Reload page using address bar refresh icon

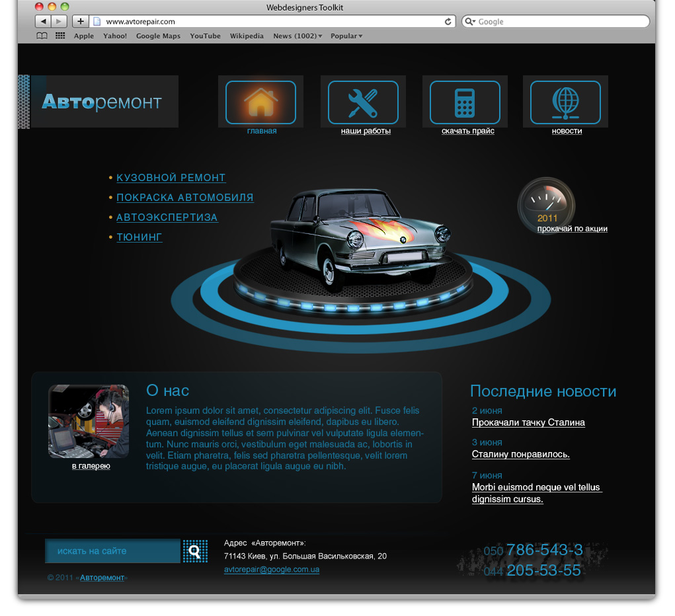tap(448, 22)
